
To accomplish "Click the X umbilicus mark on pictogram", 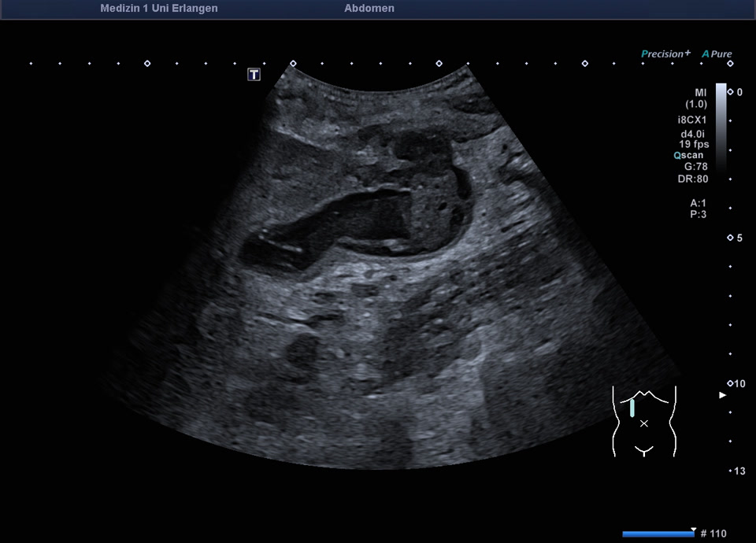I will point(644,423).
